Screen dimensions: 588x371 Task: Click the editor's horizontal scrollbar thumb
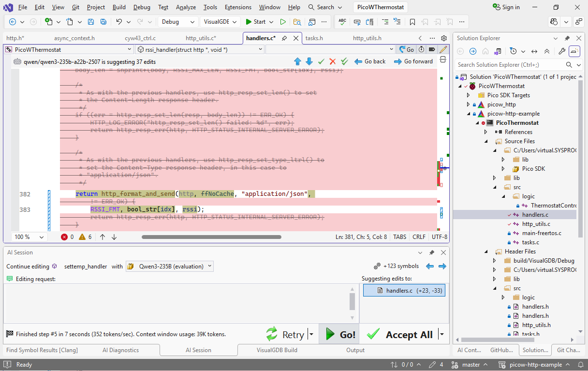[x=211, y=237]
